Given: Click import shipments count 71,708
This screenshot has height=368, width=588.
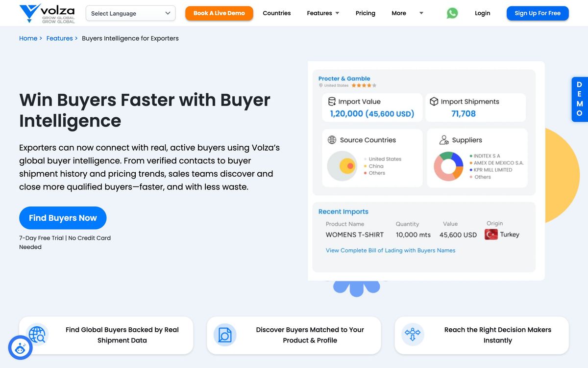Looking at the screenshot, I should click(464, 114).
